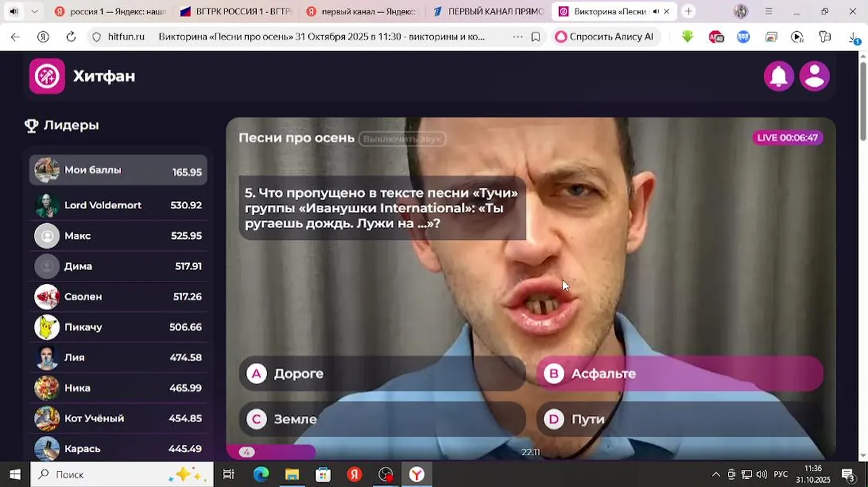The image size is (868, 487).
Task: Click the browser profile avatar in title bar
Action: 741,11
